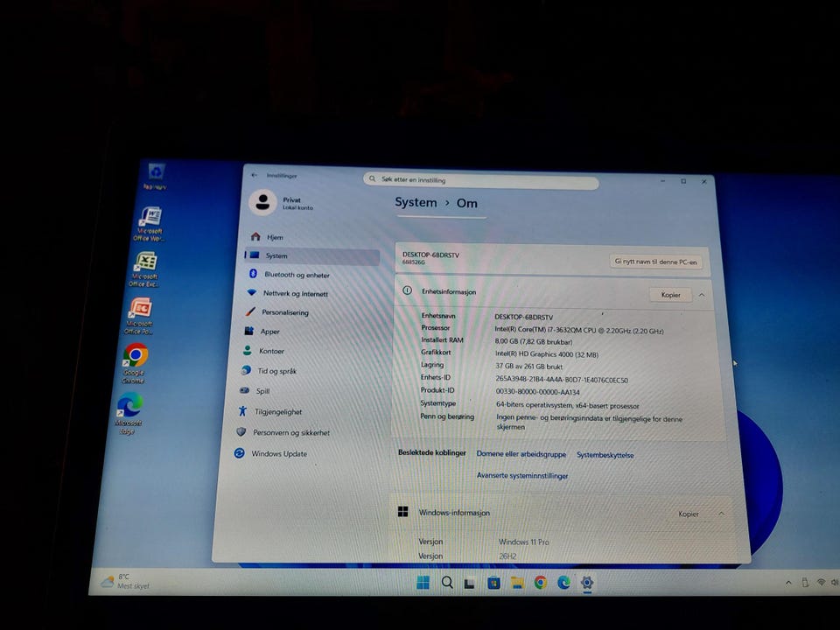Open Task View on the taskbar
The width and height of the screenshot is (840, 630).
pos(470,583)
